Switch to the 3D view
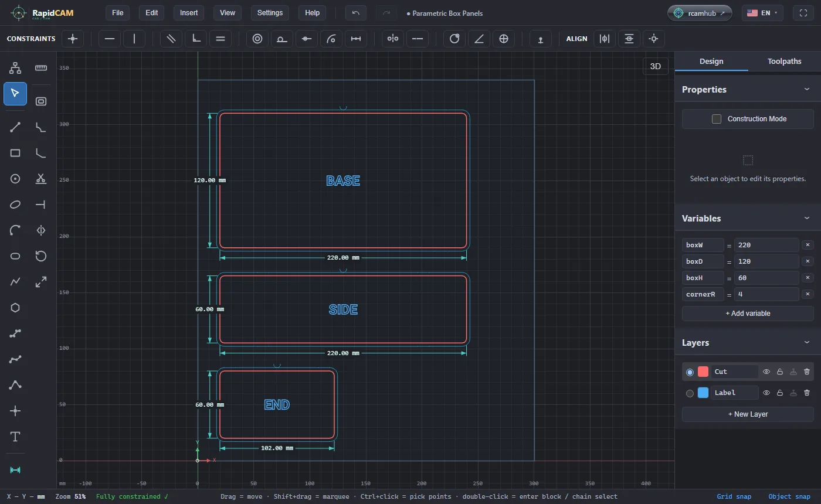 (656, 66)
